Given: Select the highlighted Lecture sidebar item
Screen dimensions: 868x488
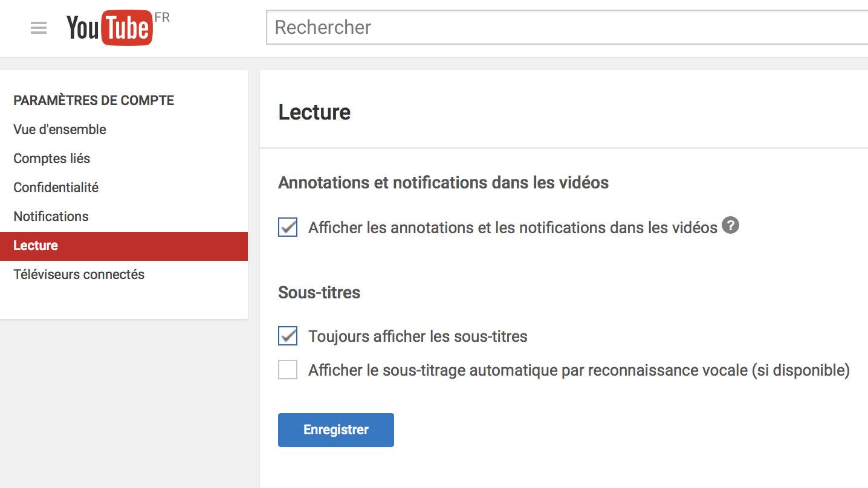Looking at the screenshot, I should 36,246.
